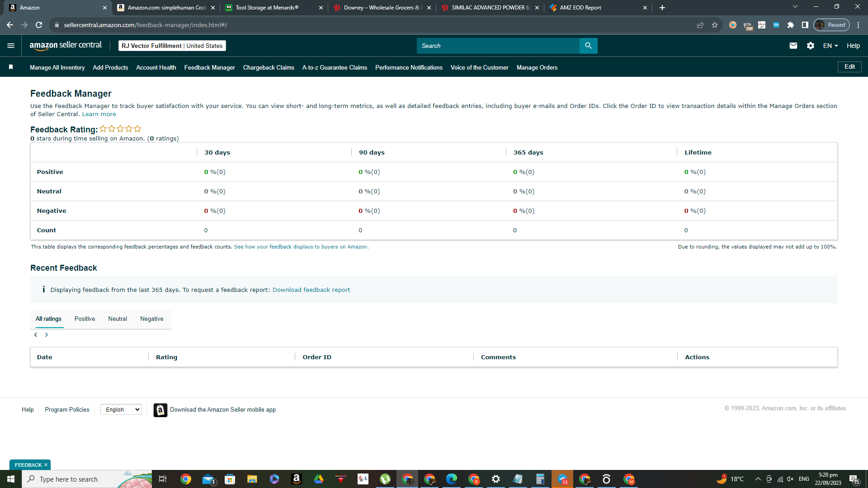Open Voice of the Customer

click(479, 67)
